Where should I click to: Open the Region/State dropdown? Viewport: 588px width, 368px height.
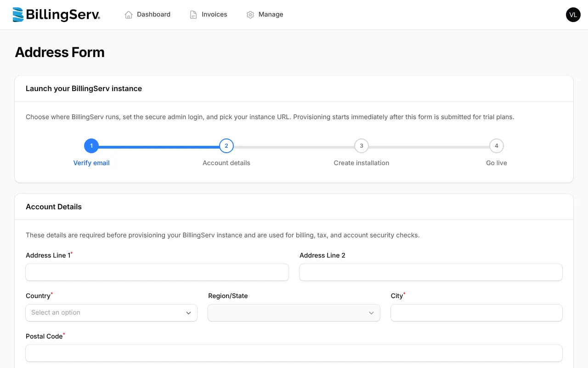294,313
